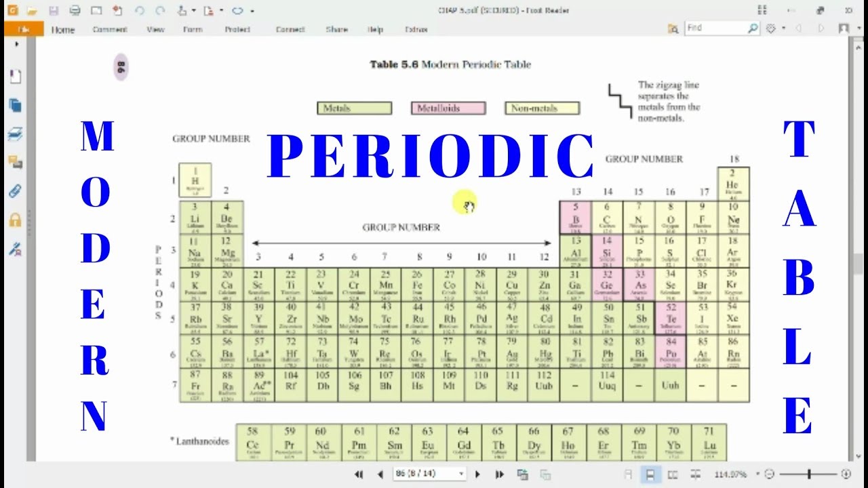The height and width of the screenshot is (488, 868).
Task: Click the email envelope icon in quick toolbar
Action: pyautogui.click(x=96, y=11)
